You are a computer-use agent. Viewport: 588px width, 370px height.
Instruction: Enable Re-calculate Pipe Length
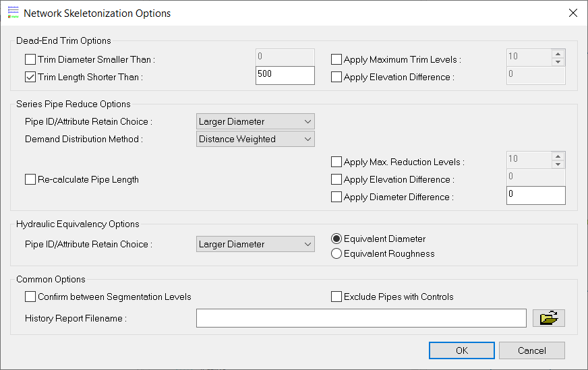[x=30, y=179]
